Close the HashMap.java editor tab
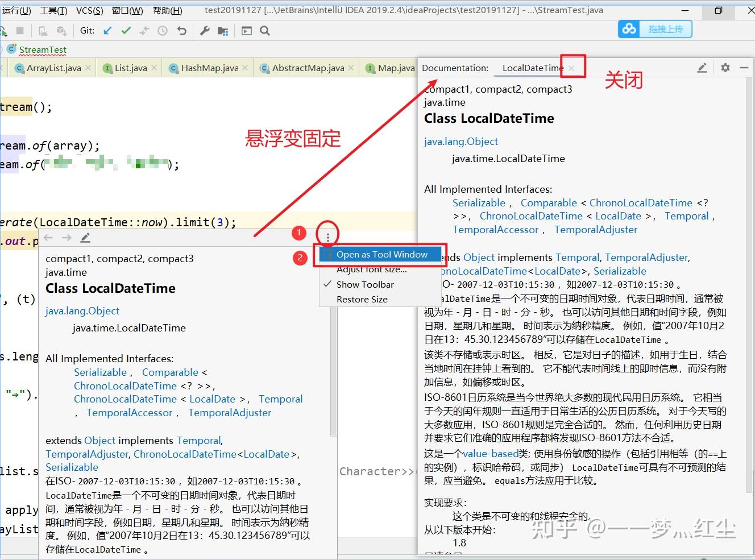The width and height of the screenshot is (755, 560). pyautogui.click(x=245, y=68)
